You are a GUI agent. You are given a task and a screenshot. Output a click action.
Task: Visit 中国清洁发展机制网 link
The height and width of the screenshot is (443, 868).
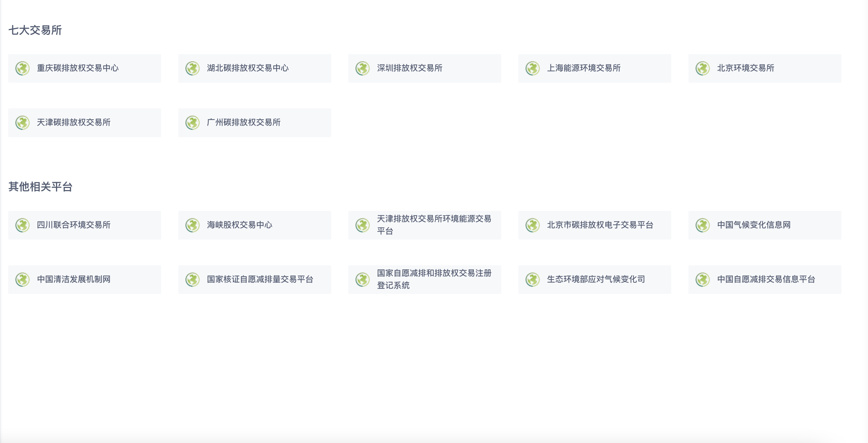(x=84, y=280)
